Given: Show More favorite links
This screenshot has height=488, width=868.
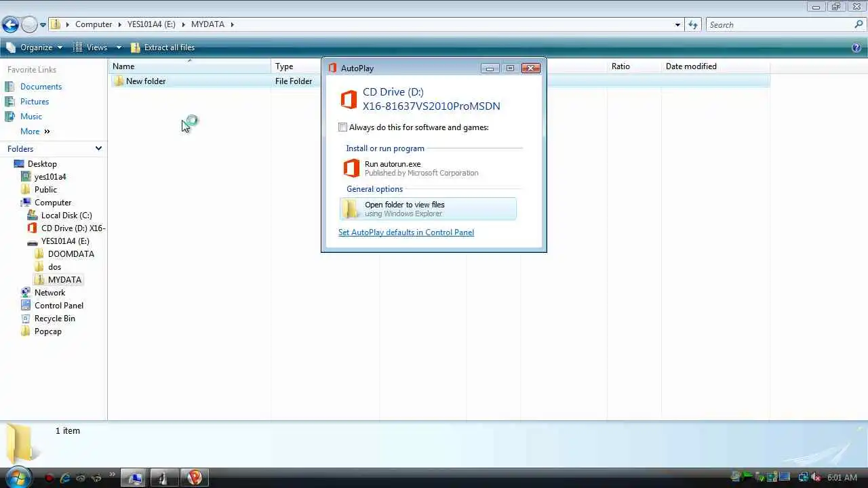Looking at the screenshot, I should pos(35,131).
